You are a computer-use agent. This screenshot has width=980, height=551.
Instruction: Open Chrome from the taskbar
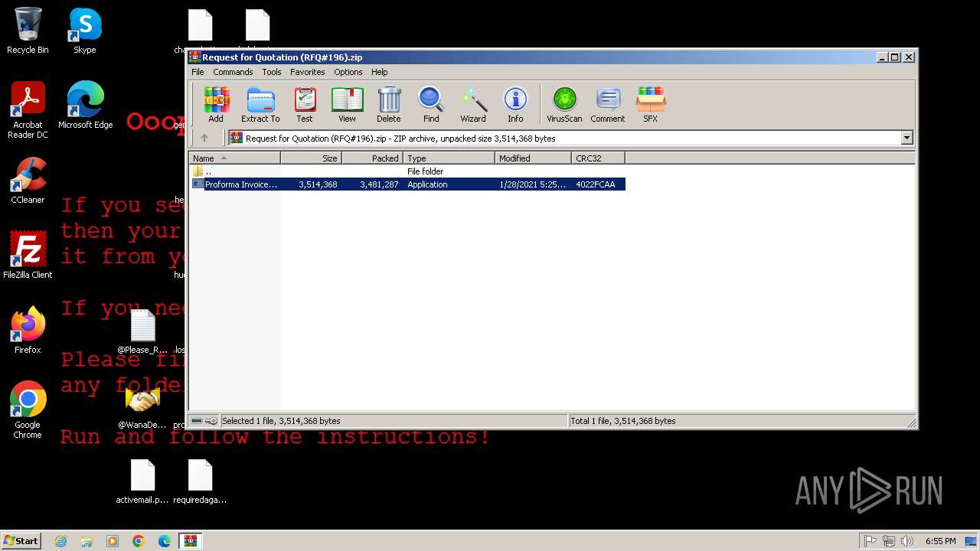[139, 541]
